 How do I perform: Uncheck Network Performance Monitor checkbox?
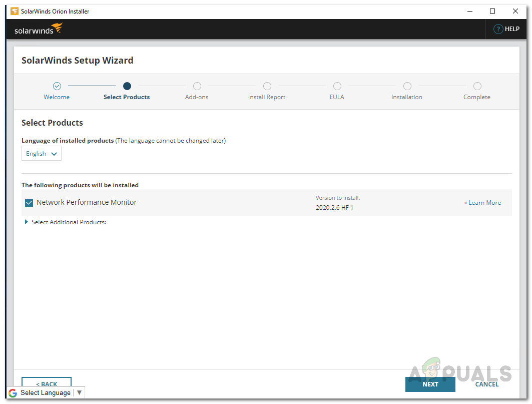tap(29, 203)
